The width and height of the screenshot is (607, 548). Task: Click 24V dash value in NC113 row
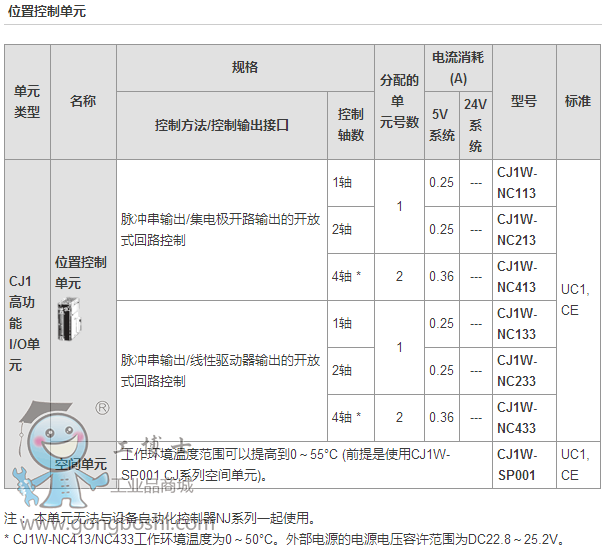pos(476,183)
